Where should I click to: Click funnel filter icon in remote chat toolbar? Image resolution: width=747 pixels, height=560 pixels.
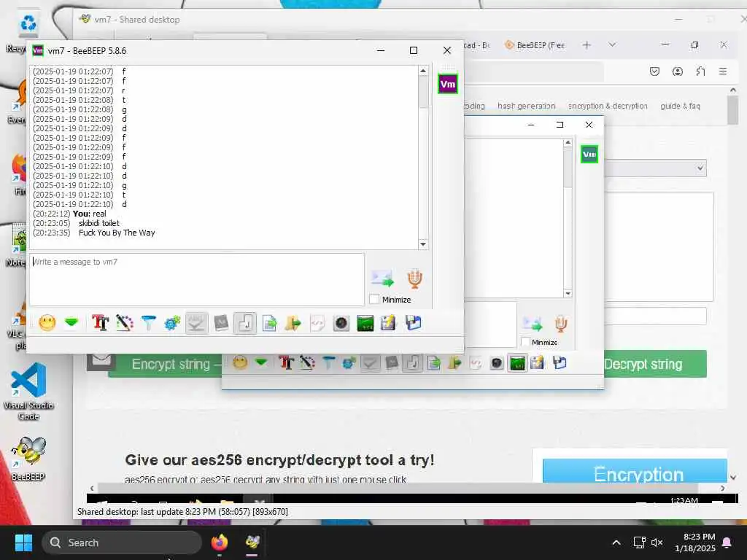(328, 363)
